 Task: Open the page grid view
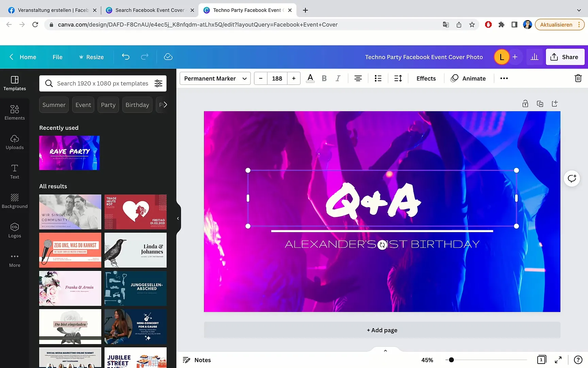541,360
